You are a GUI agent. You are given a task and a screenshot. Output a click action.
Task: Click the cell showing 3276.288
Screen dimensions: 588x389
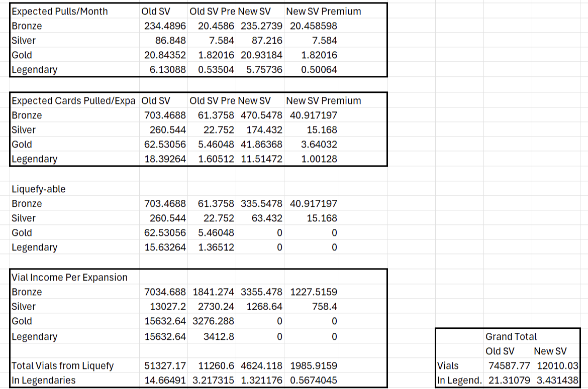[x=212, y=322]
